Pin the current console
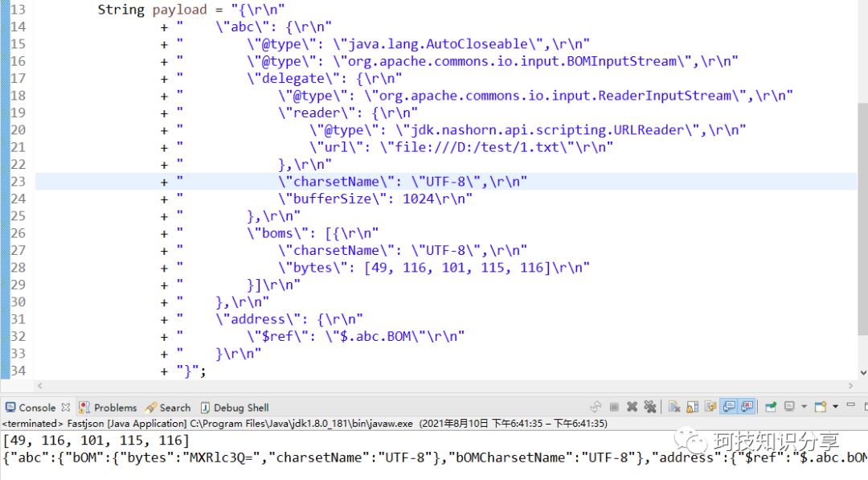Image resolution: width=868 pixels, height=480 pixels. [x=771, y=407]
